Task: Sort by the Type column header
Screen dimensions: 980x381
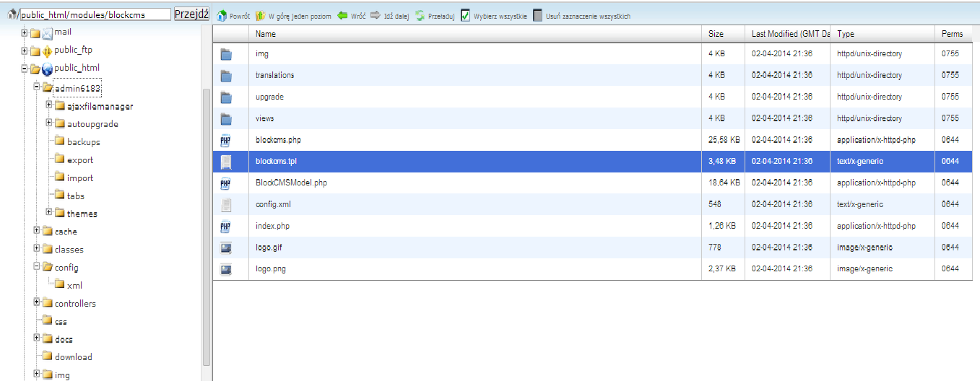Action: [x=883, y=34]
